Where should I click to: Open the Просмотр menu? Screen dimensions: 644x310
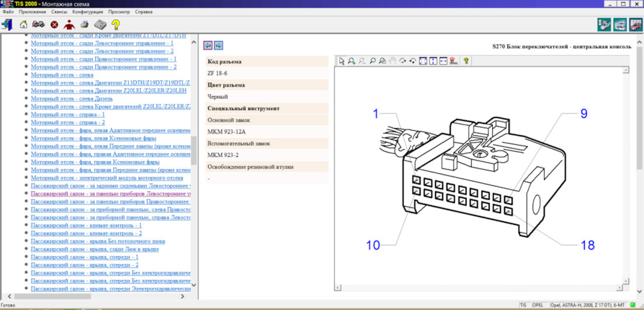click(119, 12)
